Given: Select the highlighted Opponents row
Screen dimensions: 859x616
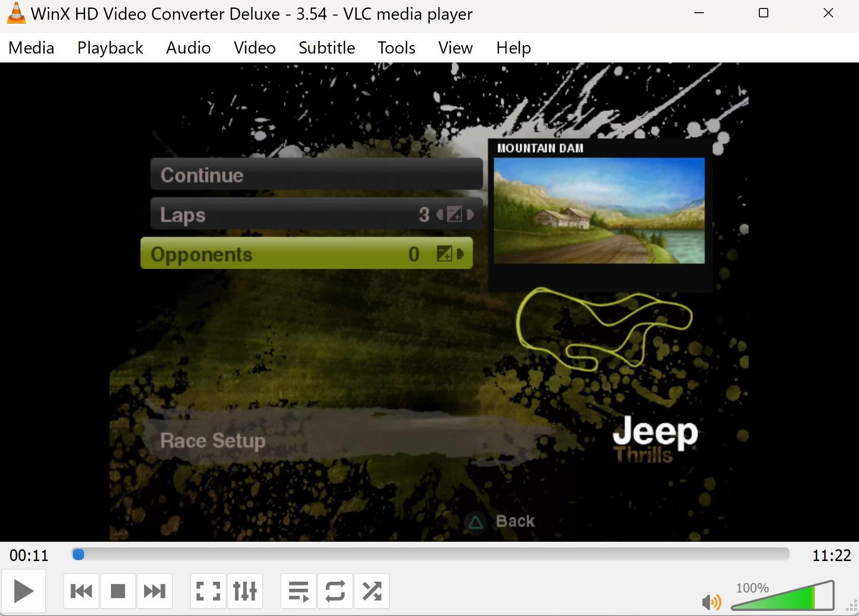Looking at the screenshot, I should pyautogui.click(x=307, y=253).
